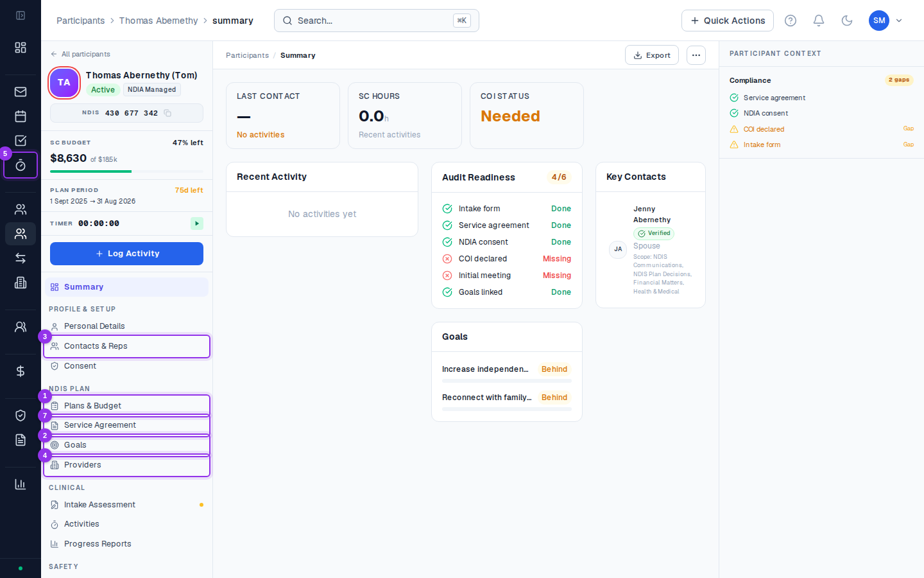924x578 pixels.
Task: Open the dollar sign billing icon
Action: 21,371
